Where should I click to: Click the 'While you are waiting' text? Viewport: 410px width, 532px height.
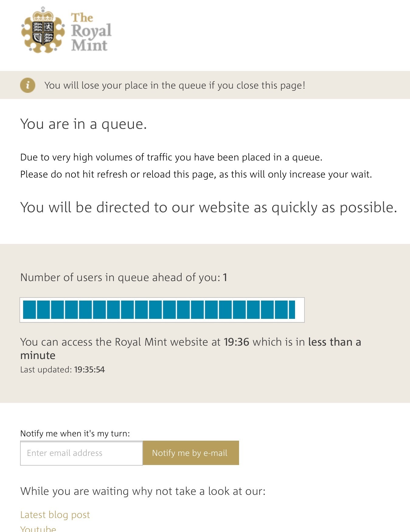coord(143,491)
